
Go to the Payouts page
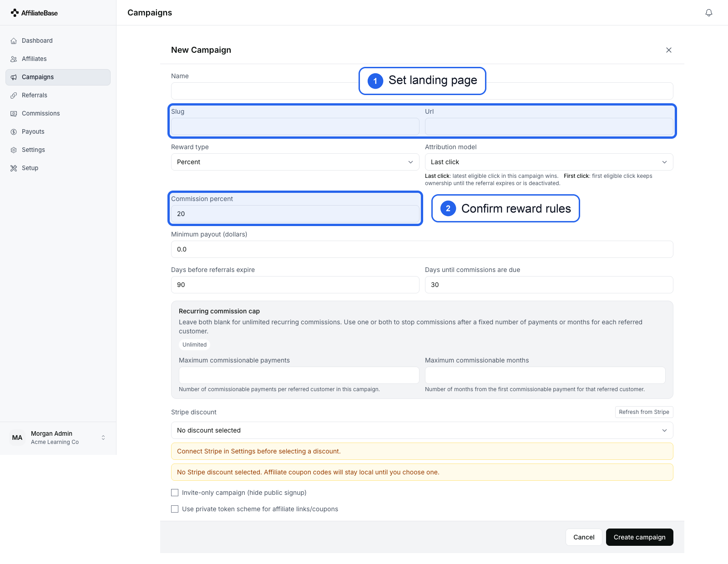point(58,131)
